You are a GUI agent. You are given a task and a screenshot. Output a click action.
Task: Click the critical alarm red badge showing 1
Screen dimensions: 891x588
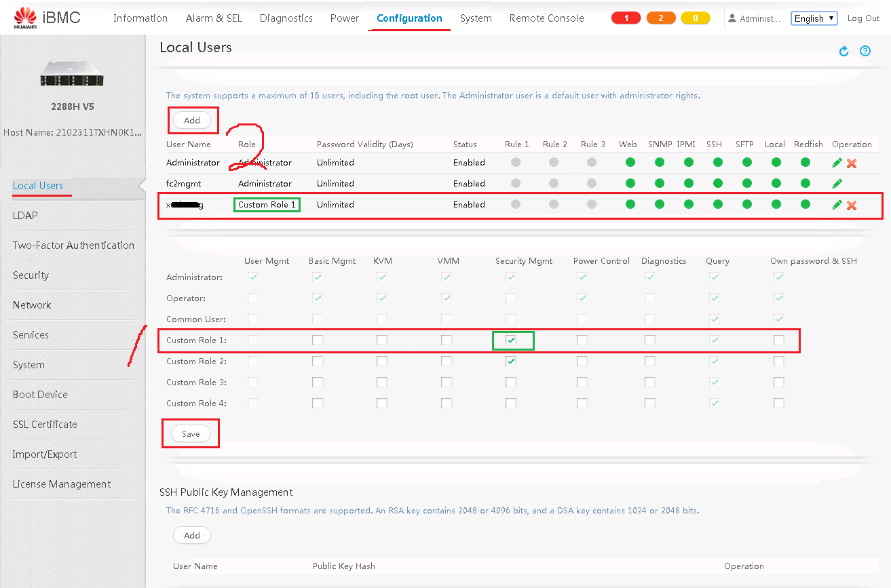click(626, 18)
